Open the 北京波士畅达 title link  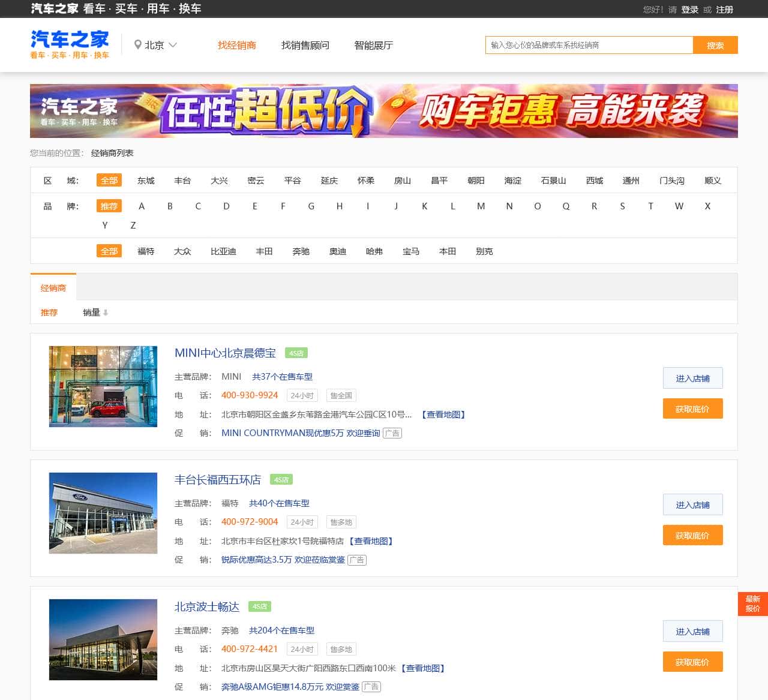pyautogui.click(x=207, y=606)
